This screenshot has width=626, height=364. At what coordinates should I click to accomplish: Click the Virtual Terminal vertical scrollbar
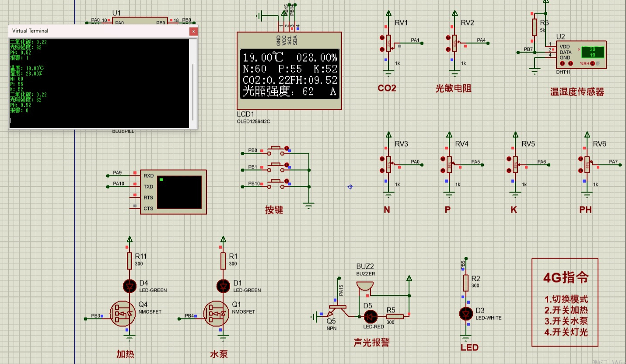(x=193, y=92)
